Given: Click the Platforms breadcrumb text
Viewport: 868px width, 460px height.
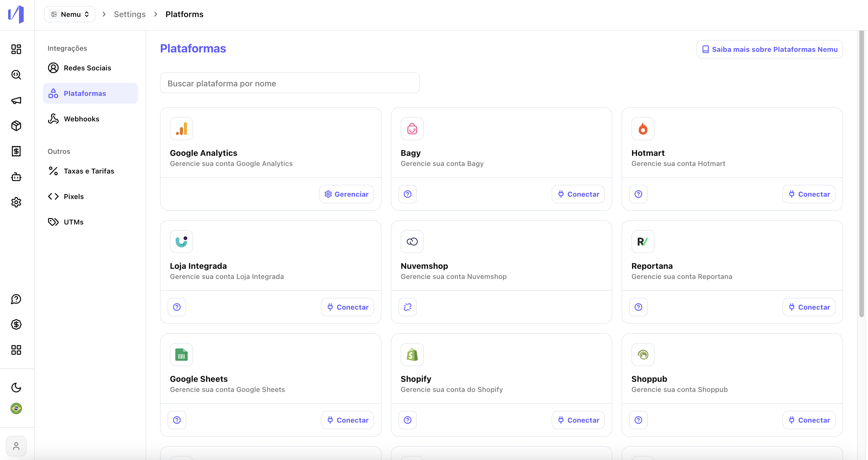Looking at the screenshot, I should 184,14.
